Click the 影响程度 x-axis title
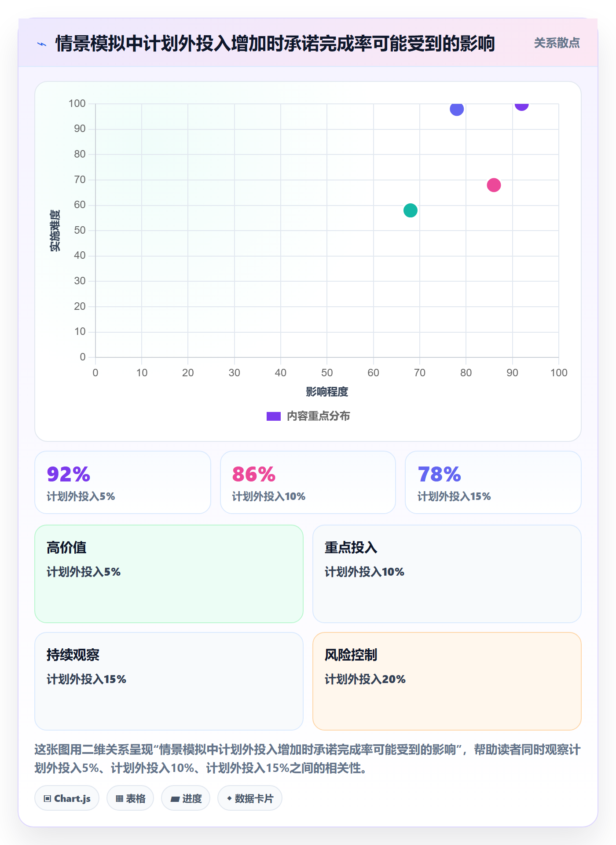The image size is (616, 845). (327, 392)
